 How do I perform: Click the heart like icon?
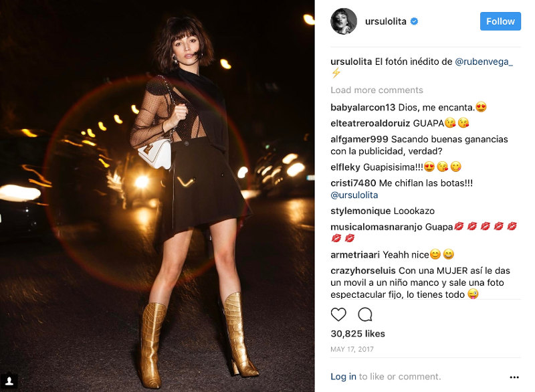(338, 314)
